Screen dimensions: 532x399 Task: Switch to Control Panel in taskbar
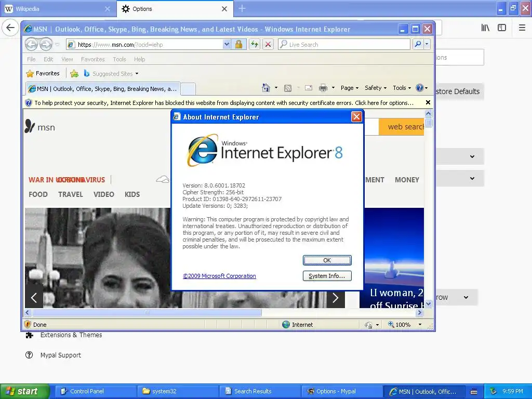click(x=96, y=391)
